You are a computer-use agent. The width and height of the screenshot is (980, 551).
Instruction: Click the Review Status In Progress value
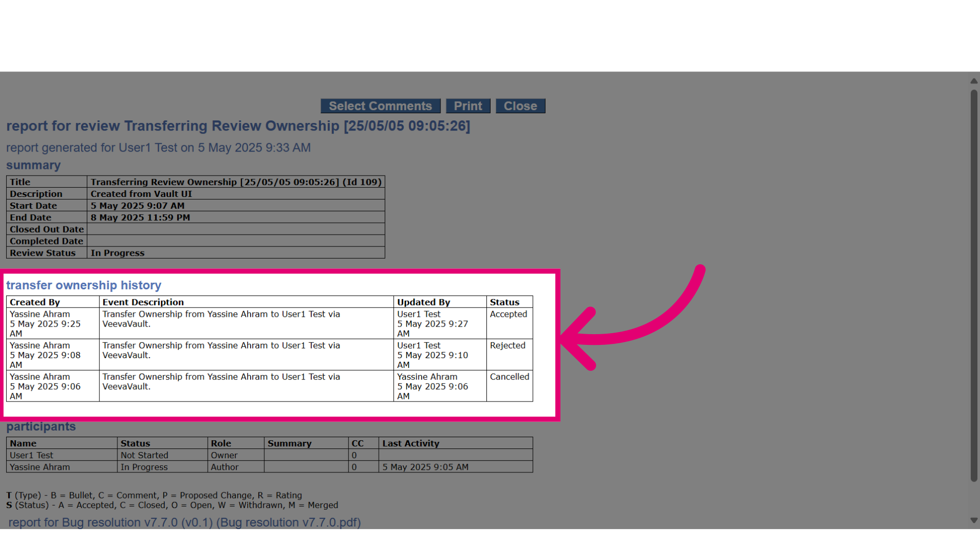[117, 253]
